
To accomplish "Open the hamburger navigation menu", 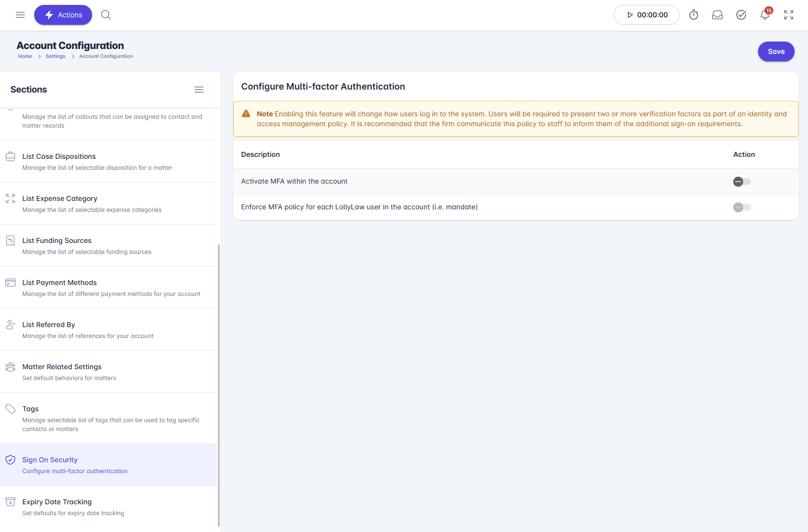I will (x=20, y=15).
